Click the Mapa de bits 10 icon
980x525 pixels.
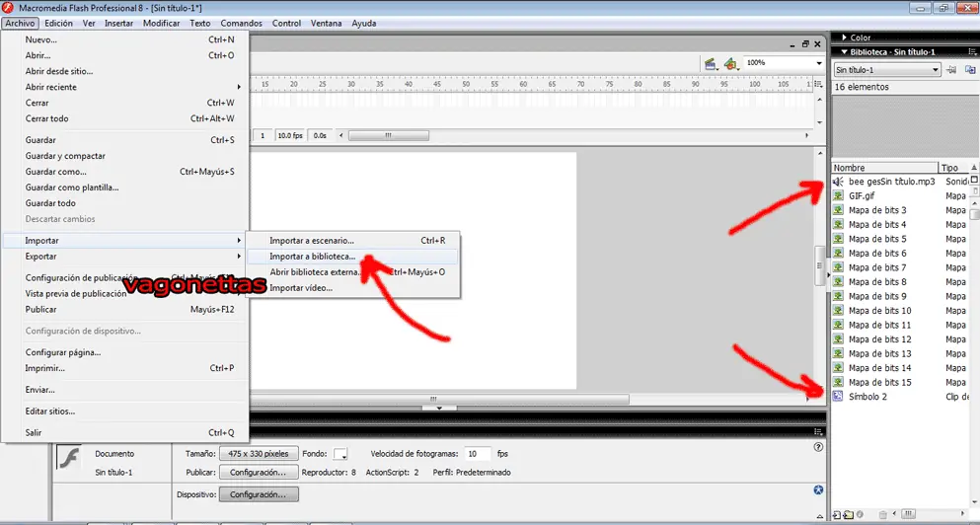point(838,311)
